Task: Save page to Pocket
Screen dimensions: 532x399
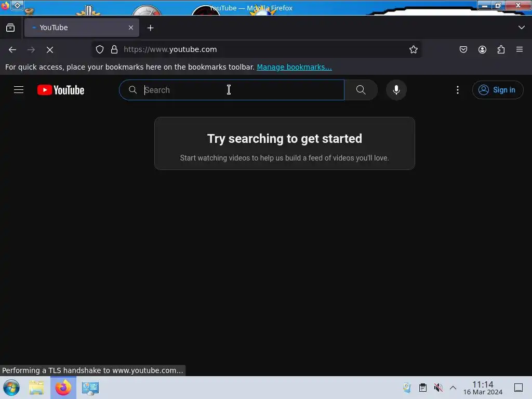Action: point(463,49)
